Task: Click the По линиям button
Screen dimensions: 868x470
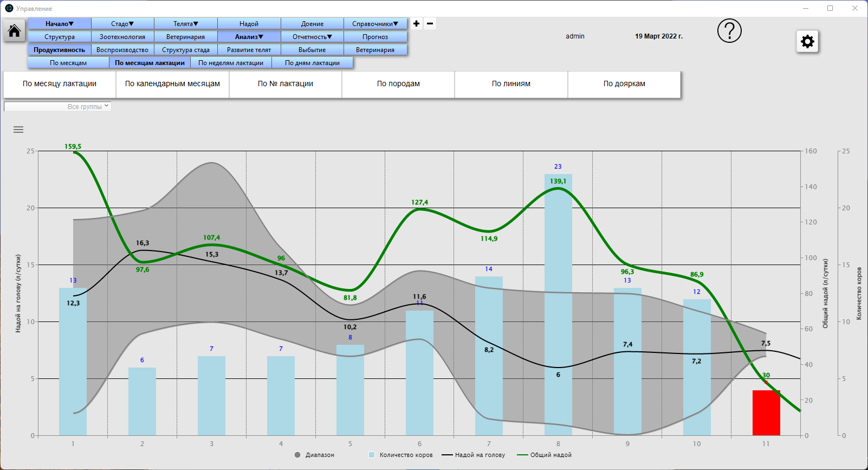Action: click(511, 84)
